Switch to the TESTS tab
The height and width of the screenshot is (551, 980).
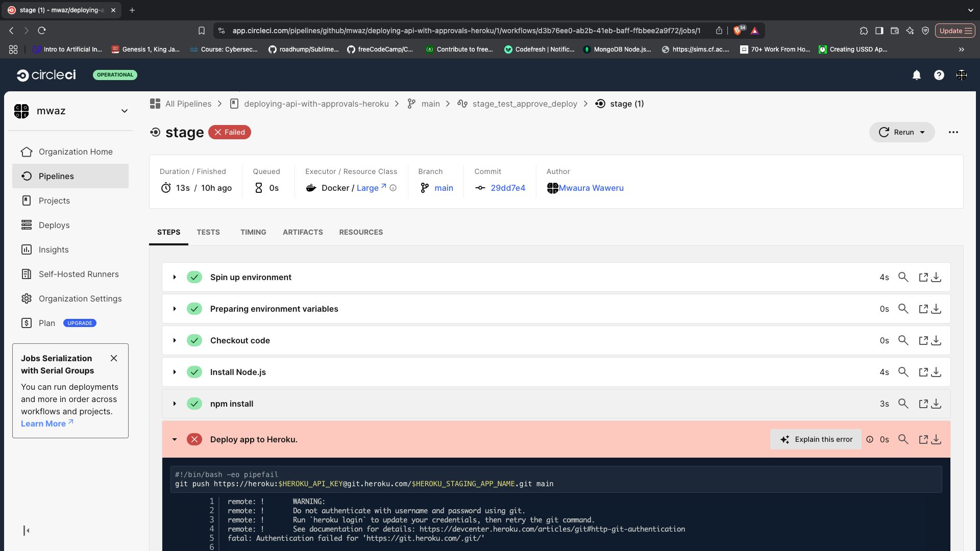208,232
